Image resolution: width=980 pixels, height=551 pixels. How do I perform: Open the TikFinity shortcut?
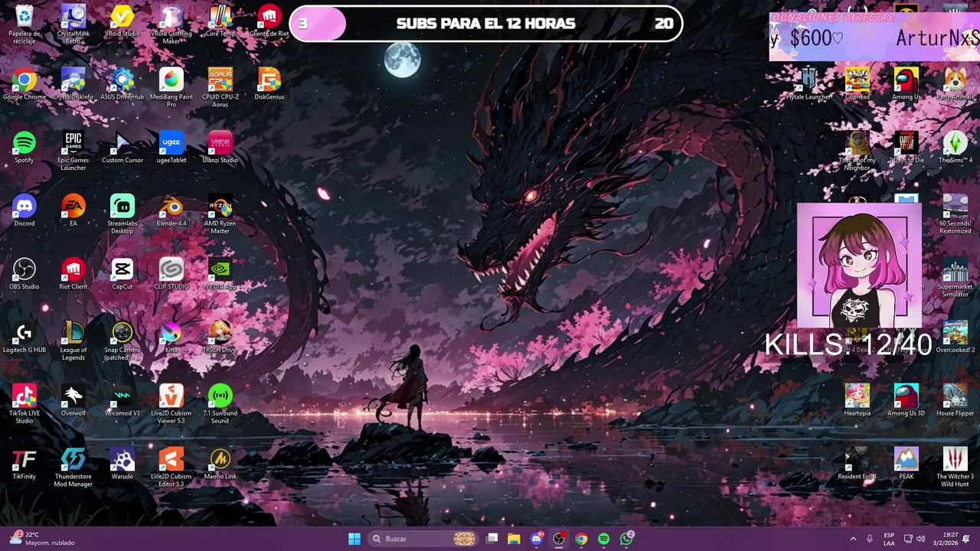24,459
